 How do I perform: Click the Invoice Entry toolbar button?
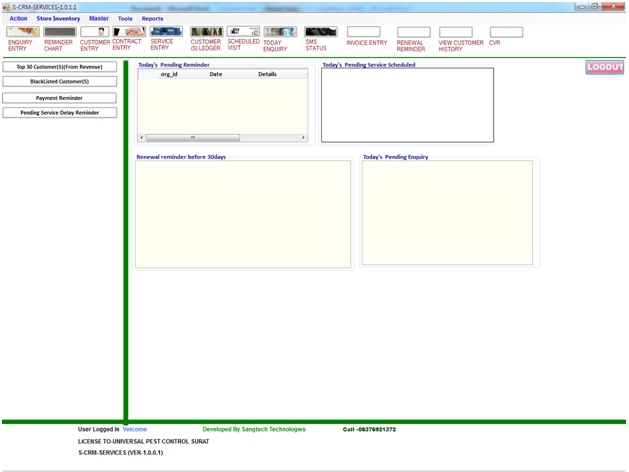click(x=363, y=32)
